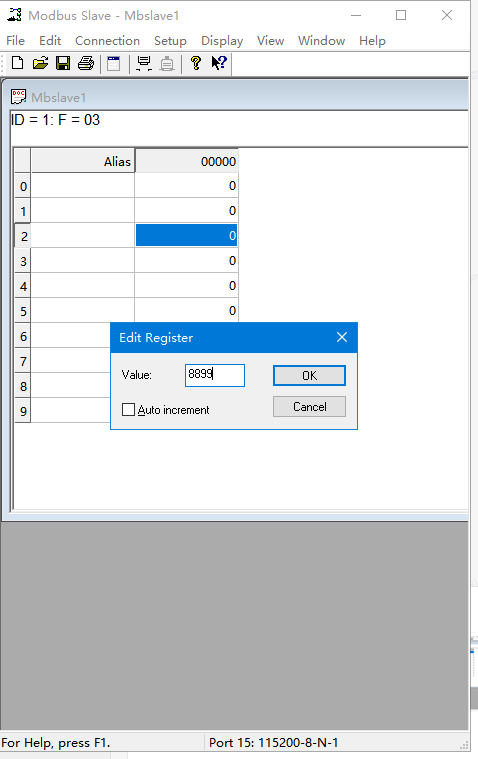Confirm the value with the OK button
Screen dimensions: 478x759
(x=309, y=376)
